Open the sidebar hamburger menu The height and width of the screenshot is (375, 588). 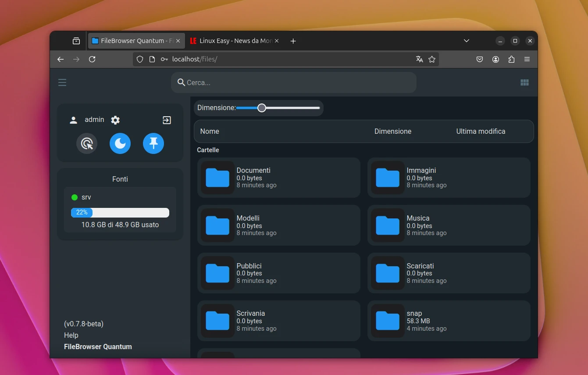pyautogui.click(x=62, y=82)
